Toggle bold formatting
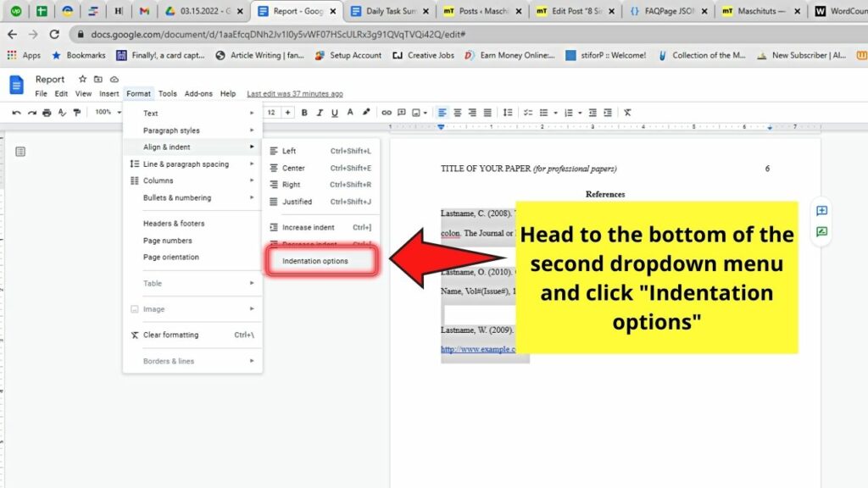The height and width of the screenshot is (488, 868). click(x=304, y=113)
